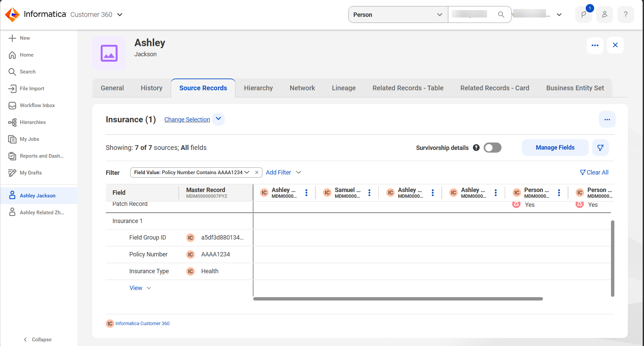Screen dimensions: 644x346
Task: Open Ashley Related Zh... record in sidebar
Action: pyautogui.click(x=38, y=213)
